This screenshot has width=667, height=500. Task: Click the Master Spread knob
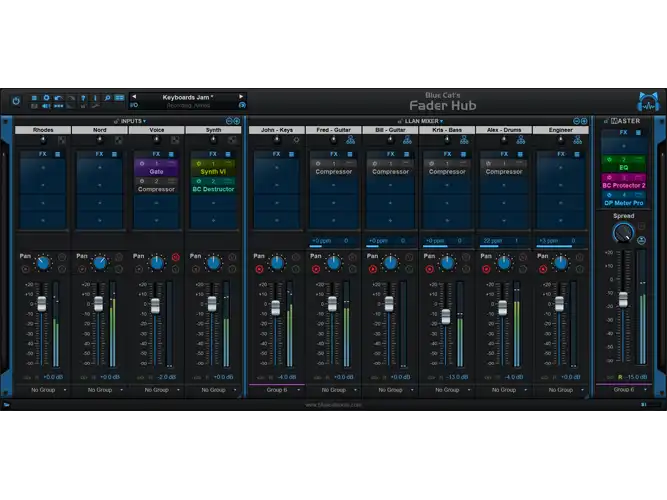pos(623,233)
